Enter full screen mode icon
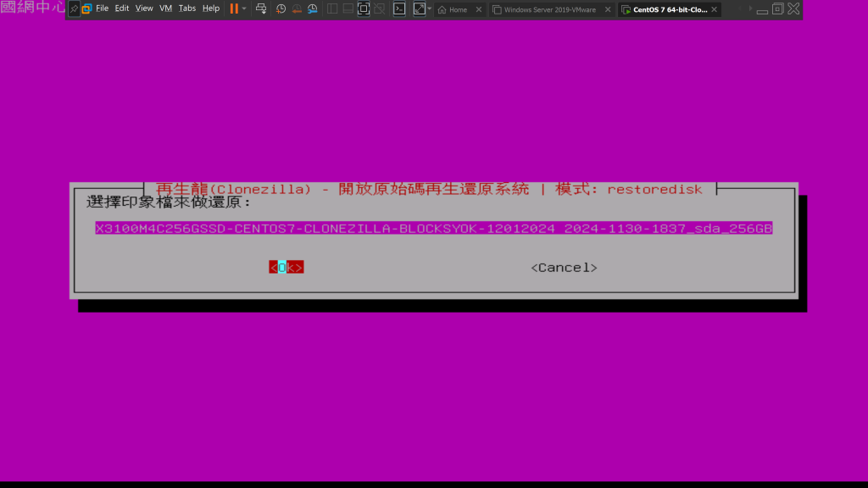868x488 pixels. pos(364,8)
